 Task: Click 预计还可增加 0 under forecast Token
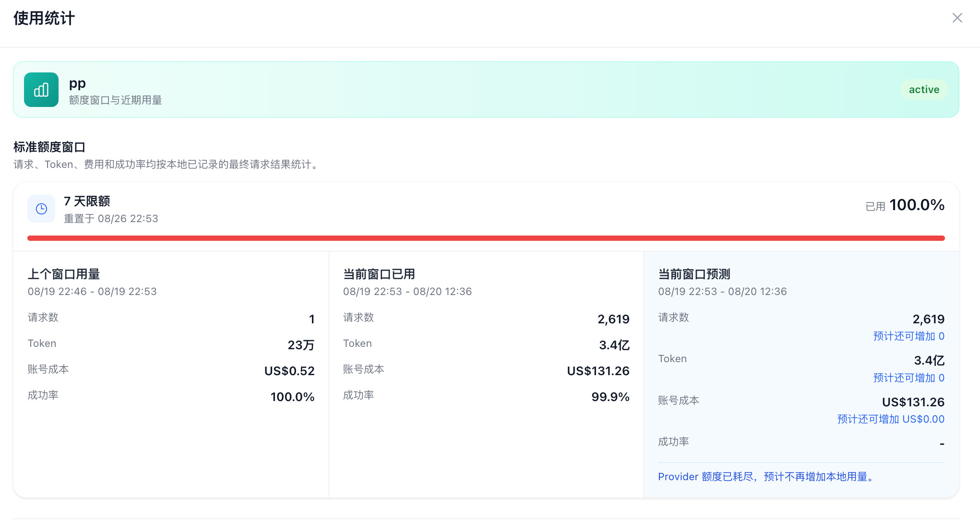click(908, 378)
